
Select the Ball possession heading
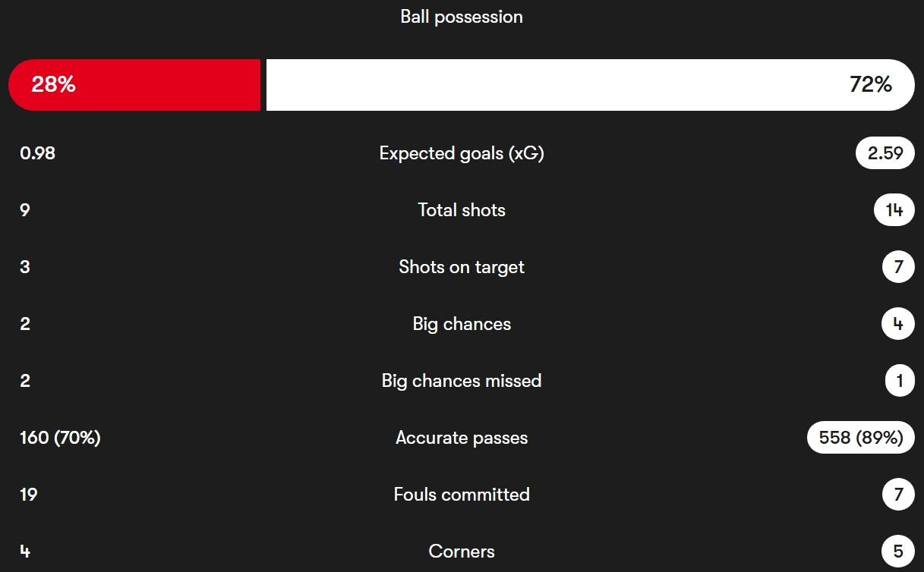462,17
